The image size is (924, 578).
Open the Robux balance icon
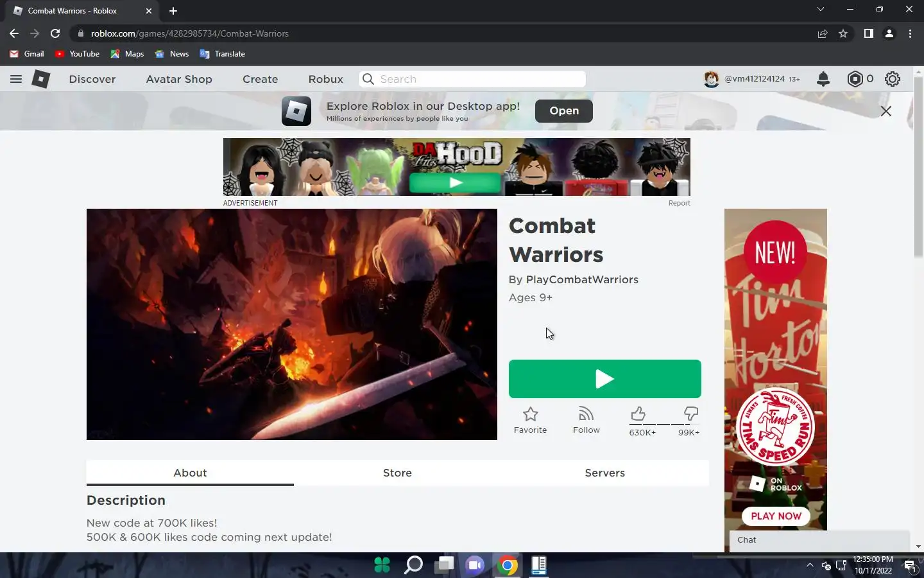[855, 79]
